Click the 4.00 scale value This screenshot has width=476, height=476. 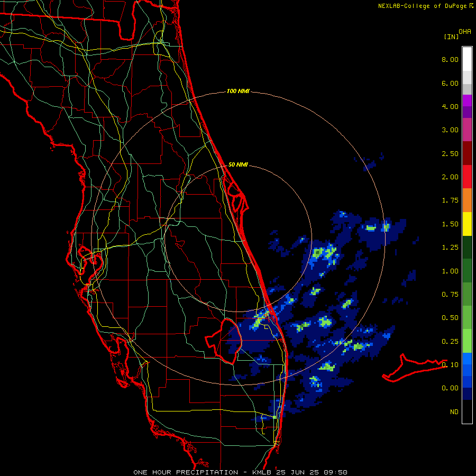450,106
